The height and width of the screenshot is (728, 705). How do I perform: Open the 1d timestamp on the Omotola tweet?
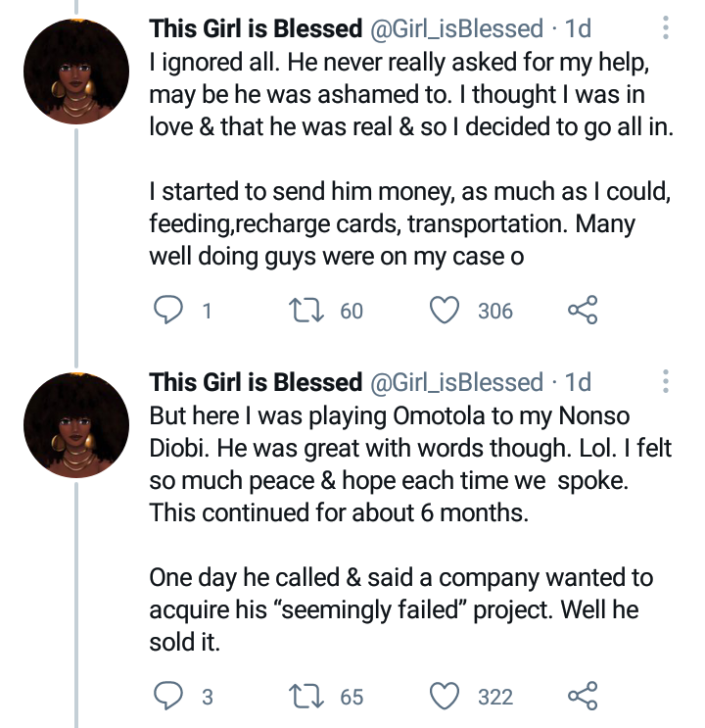pos(578,382)
